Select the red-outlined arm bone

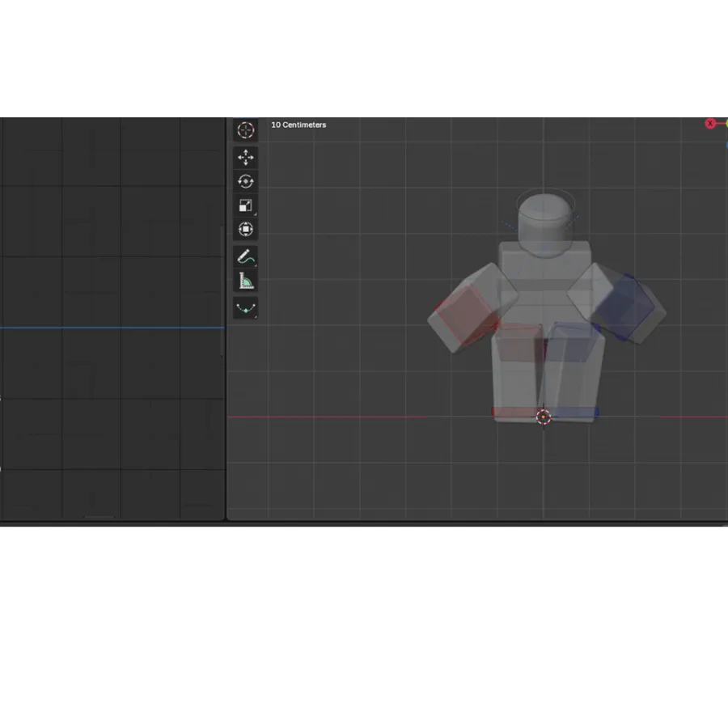466,315
